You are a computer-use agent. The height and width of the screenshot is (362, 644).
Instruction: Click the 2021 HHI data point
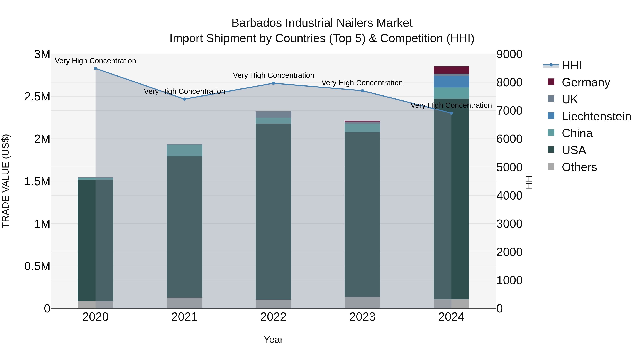[184, 99]
